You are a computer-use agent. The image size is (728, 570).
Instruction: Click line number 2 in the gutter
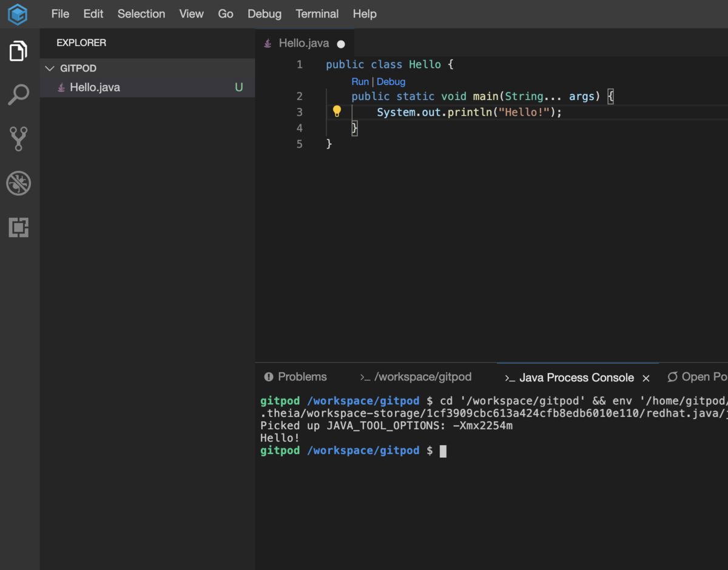point(299,96)
